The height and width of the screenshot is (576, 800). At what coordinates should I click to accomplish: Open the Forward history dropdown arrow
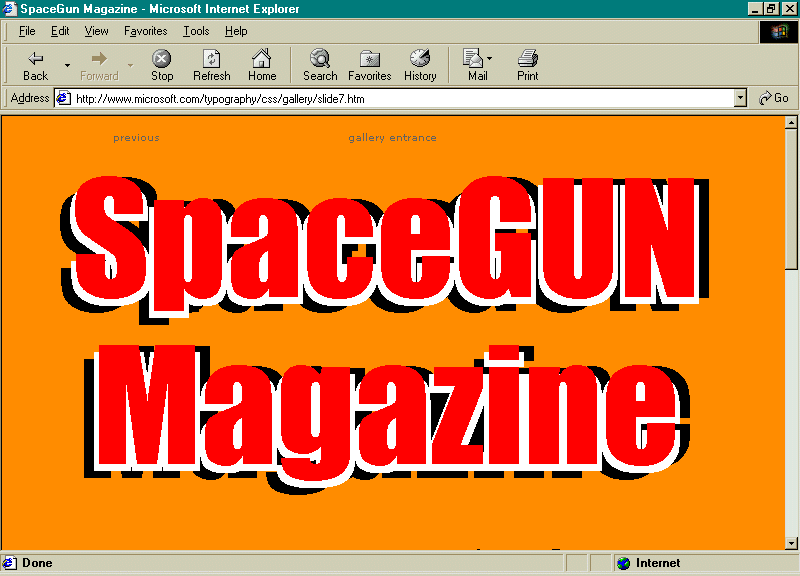(x=131, y=65)
